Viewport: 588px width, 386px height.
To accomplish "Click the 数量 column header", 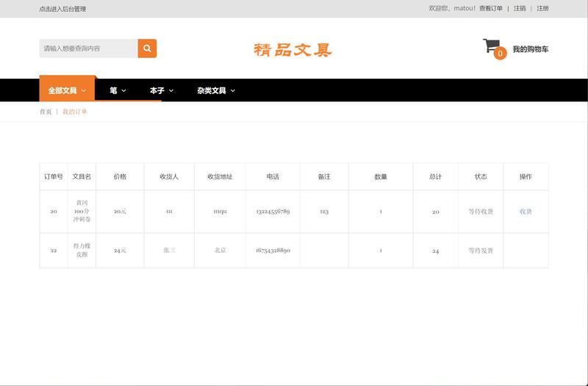I will 381,176.
